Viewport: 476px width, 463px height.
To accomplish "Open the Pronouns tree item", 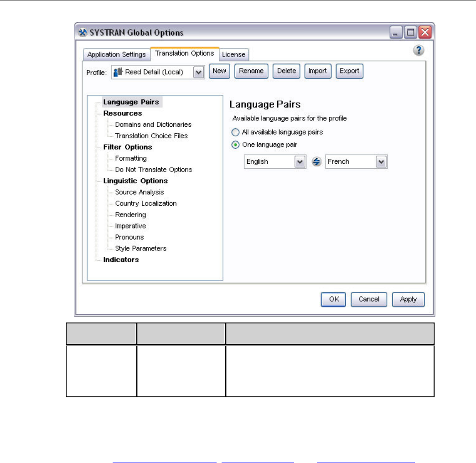I will pyautogui.click(x=129, y=237).
